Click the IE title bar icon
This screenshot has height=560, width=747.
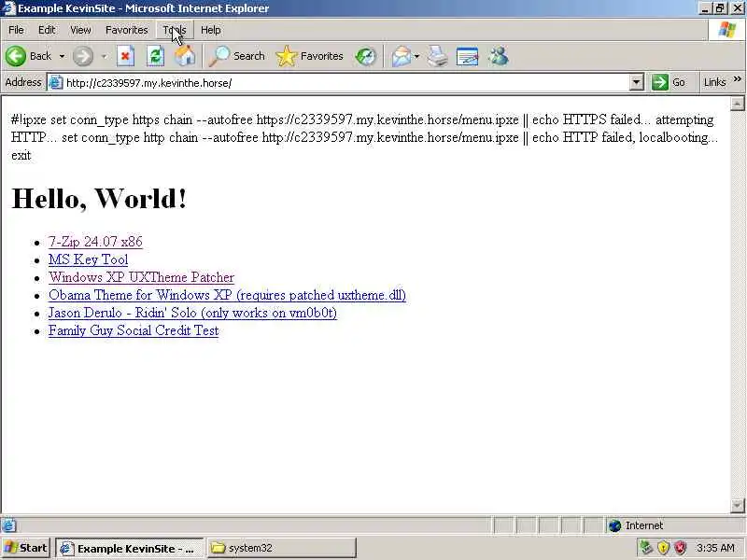point(8,8)
